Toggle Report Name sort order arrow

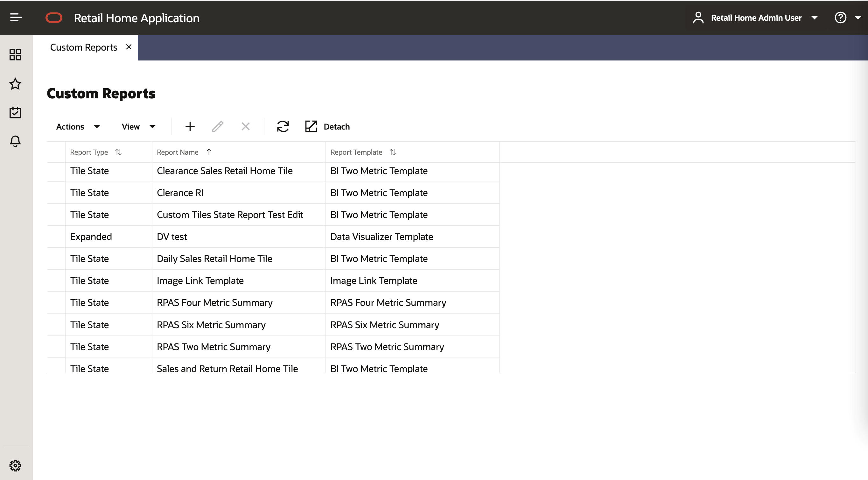(209, 152)
